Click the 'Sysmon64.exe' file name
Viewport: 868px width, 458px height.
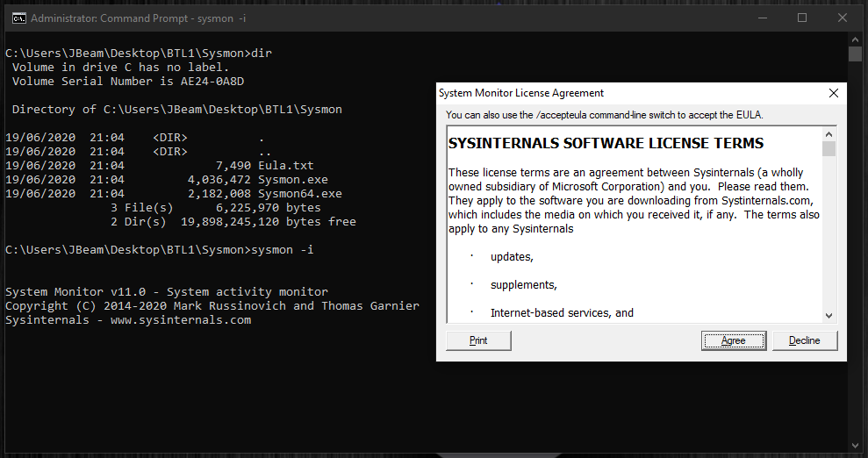click(300, 194)
